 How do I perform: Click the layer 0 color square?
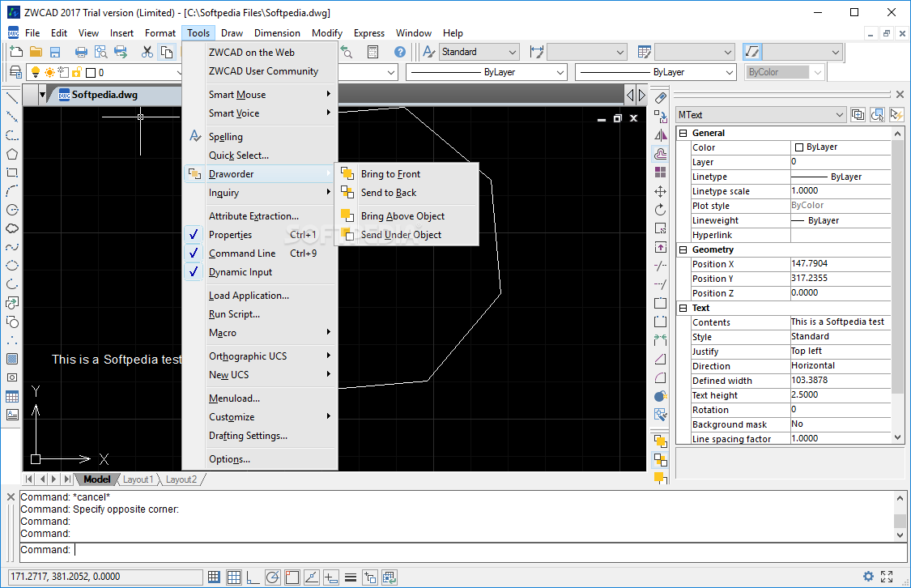(91, 73)
